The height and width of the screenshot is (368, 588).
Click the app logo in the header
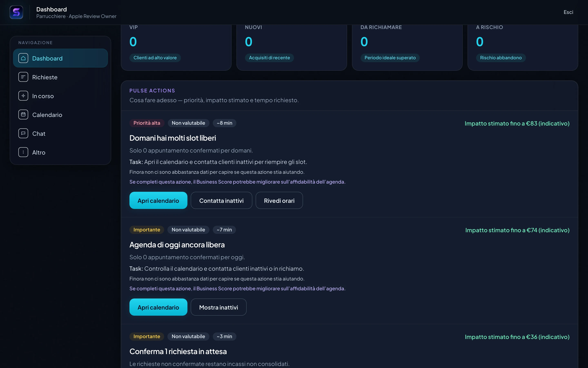(x=16, y=12)
